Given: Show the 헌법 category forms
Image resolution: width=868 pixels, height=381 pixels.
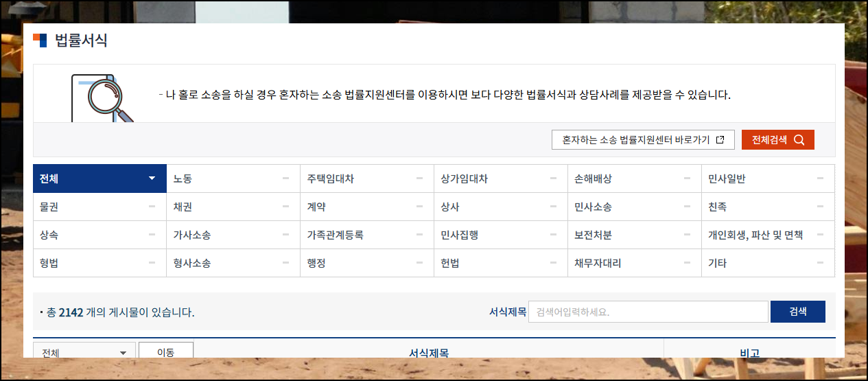Looking at the screenshot, I should point(500,263).
